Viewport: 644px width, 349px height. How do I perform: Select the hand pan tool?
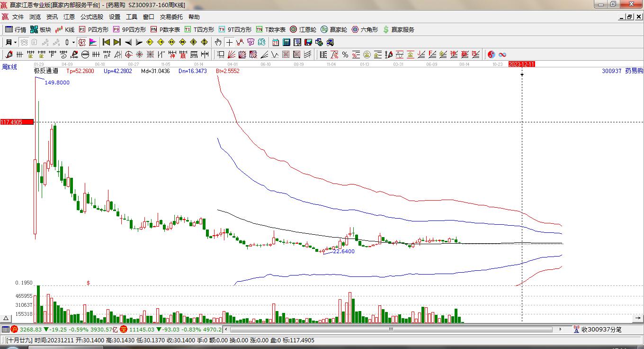[x=218, y=42]
